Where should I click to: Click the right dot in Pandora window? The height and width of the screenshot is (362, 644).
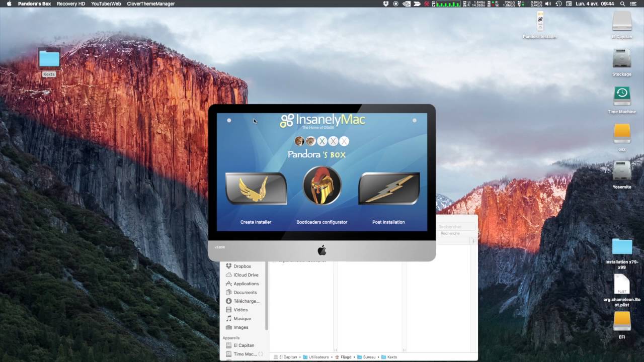point(415,120)
